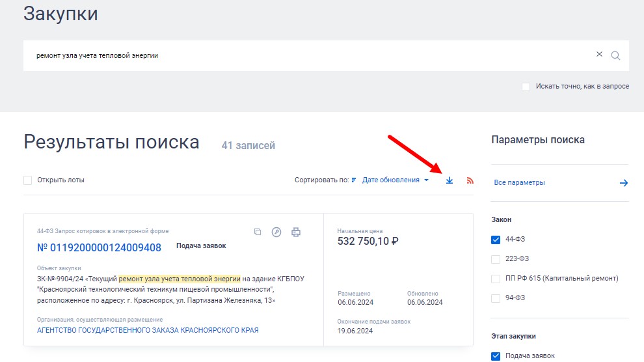This screenshot has width=644, height=362.
Task: Click the magnifier search icon
Action: click(615, 55)
